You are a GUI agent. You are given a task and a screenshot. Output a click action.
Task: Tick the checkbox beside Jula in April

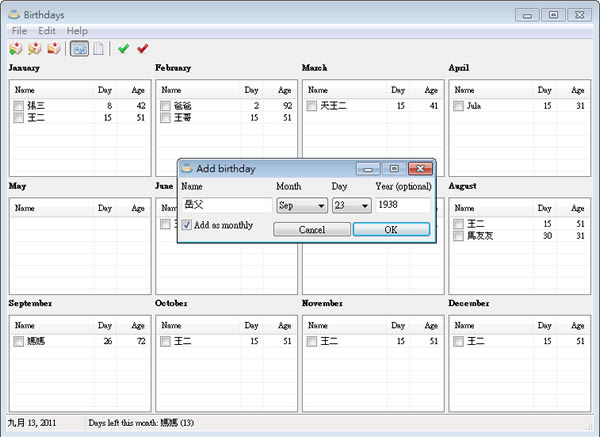click(x=458, y=105)
